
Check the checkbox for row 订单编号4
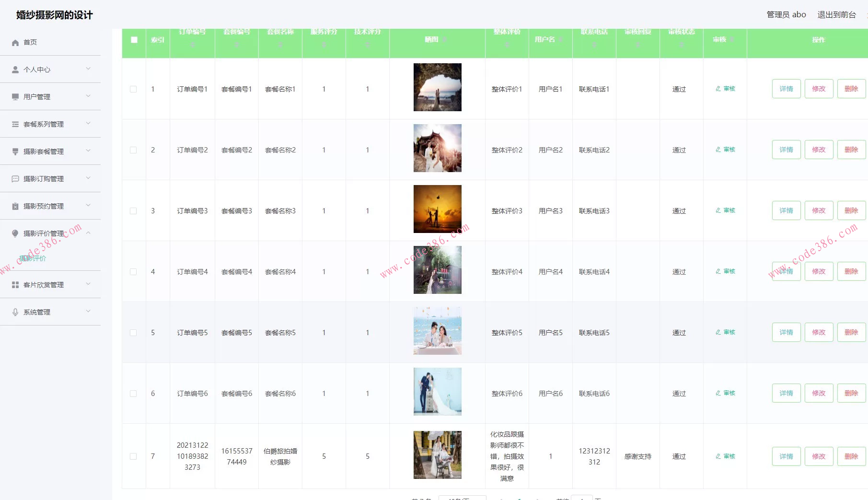click(x=133, y=272)
